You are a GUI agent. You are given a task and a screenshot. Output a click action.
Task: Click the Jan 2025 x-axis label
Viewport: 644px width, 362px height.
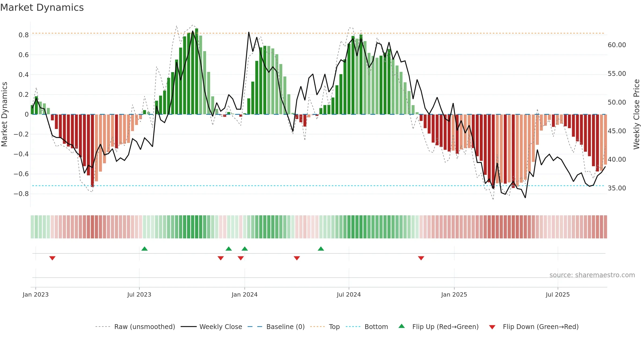pos(454,294)
